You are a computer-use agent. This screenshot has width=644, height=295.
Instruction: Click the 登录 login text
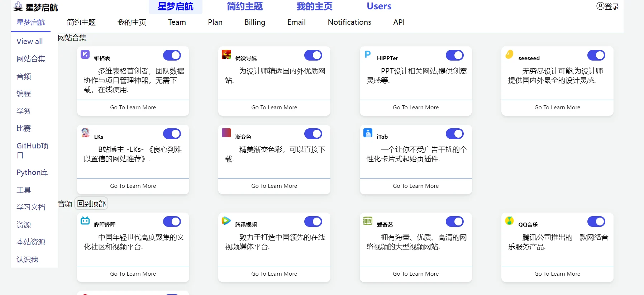[x=612, y=6]
